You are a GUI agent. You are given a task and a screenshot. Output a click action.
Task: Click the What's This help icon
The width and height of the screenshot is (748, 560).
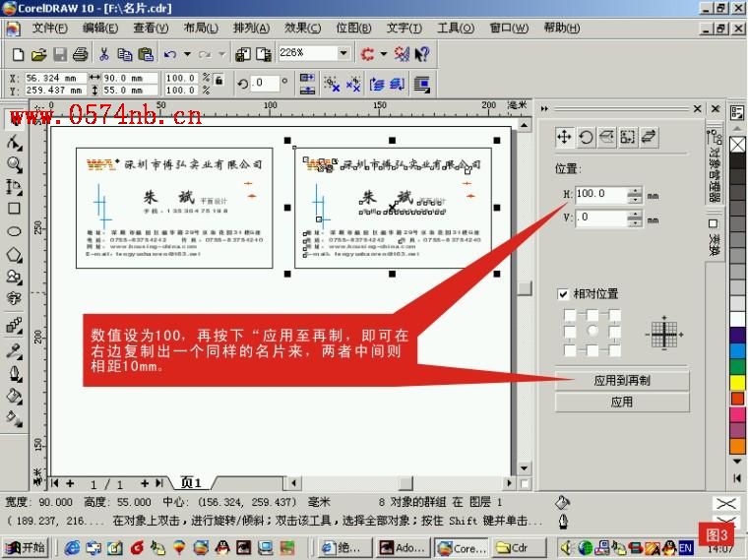tap(422, 54)
